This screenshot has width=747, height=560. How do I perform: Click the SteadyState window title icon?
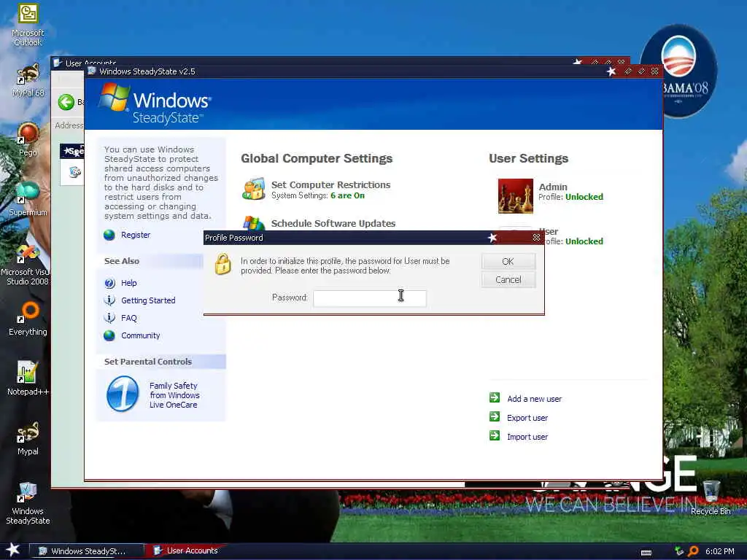coord(92,71)
